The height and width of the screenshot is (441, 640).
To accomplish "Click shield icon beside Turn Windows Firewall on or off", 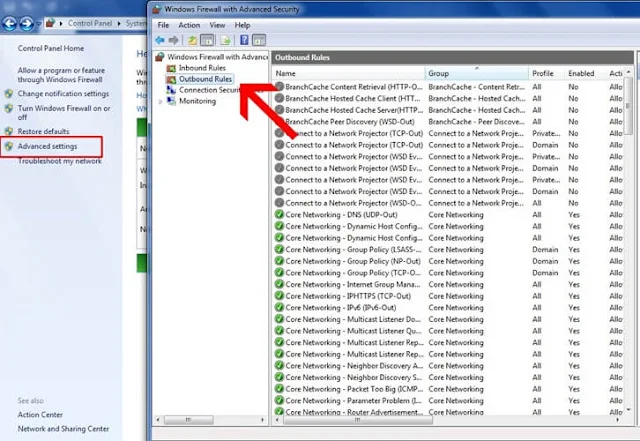I will tap(9, 109).
